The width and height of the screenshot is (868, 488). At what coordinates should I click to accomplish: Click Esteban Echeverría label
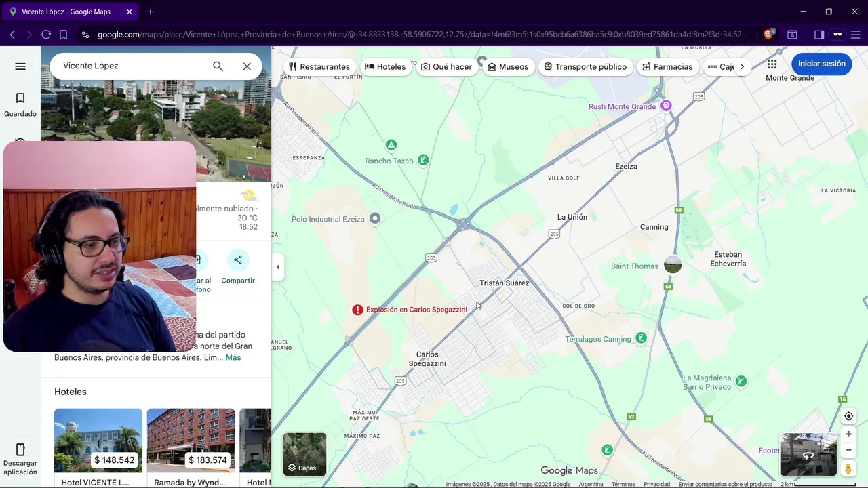coord(729,259)
